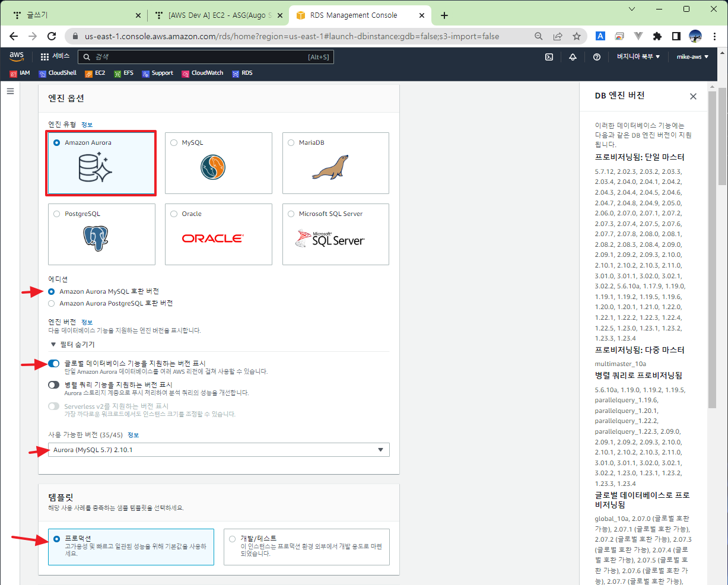Focus the AWS console search box
The height and width of the screenshot is (585, 728).
click(206, 57)
